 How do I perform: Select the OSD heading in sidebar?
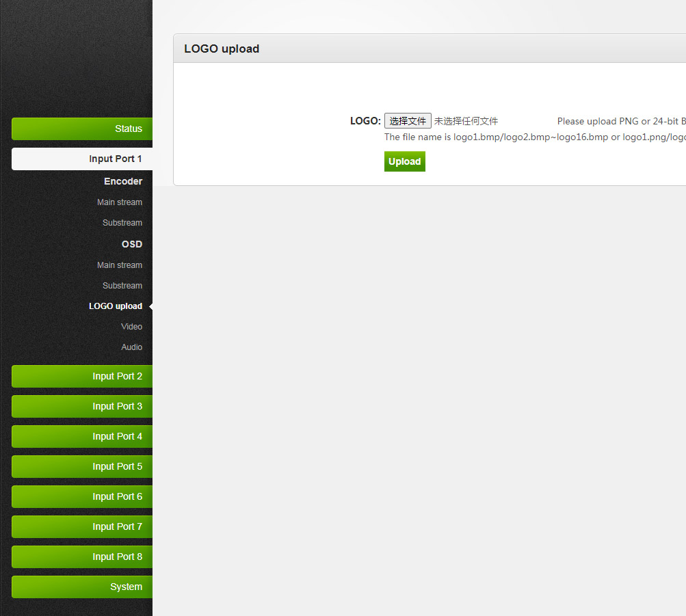tap(132, 244)
